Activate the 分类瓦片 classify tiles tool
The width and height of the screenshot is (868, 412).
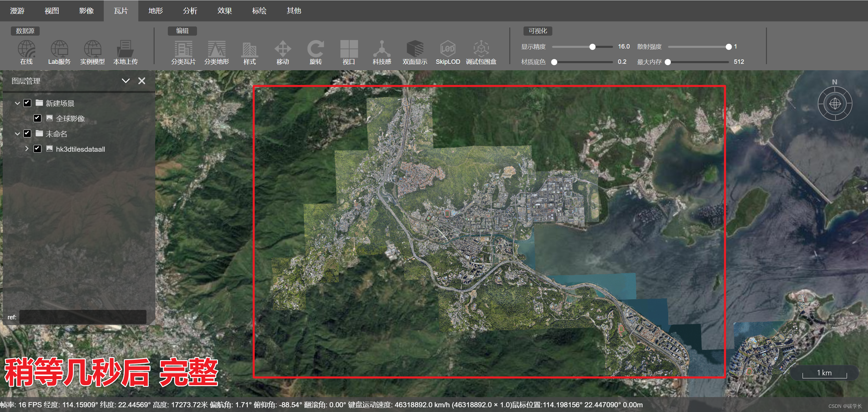(183, 53)
